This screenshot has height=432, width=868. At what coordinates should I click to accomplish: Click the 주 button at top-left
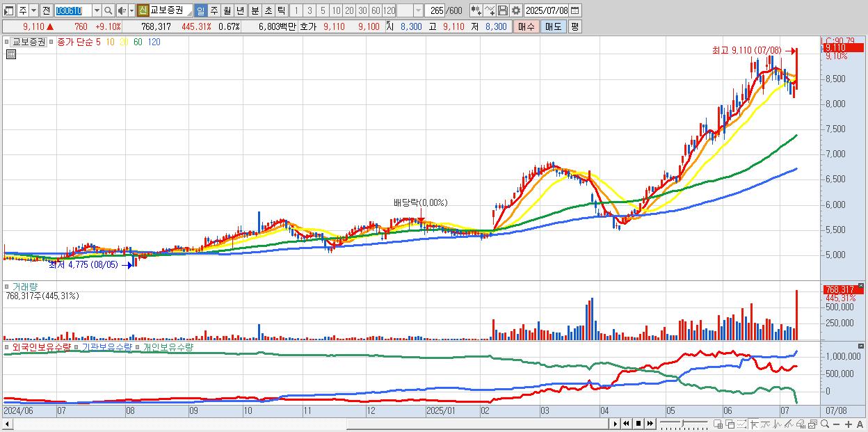23,10
